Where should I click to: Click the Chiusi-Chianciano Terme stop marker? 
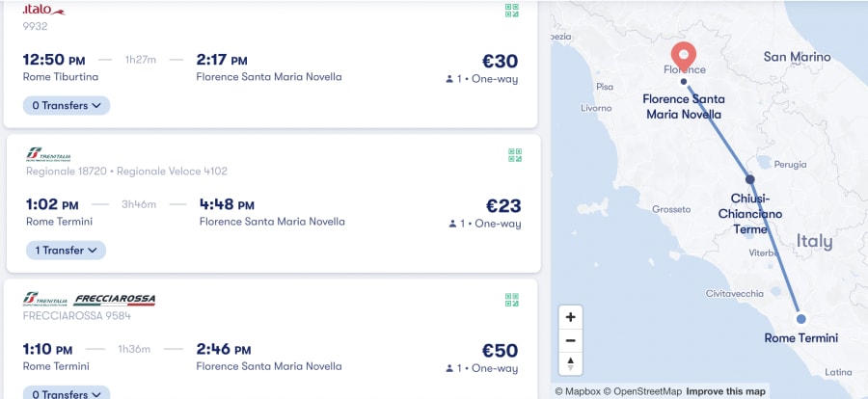(750, 179)
